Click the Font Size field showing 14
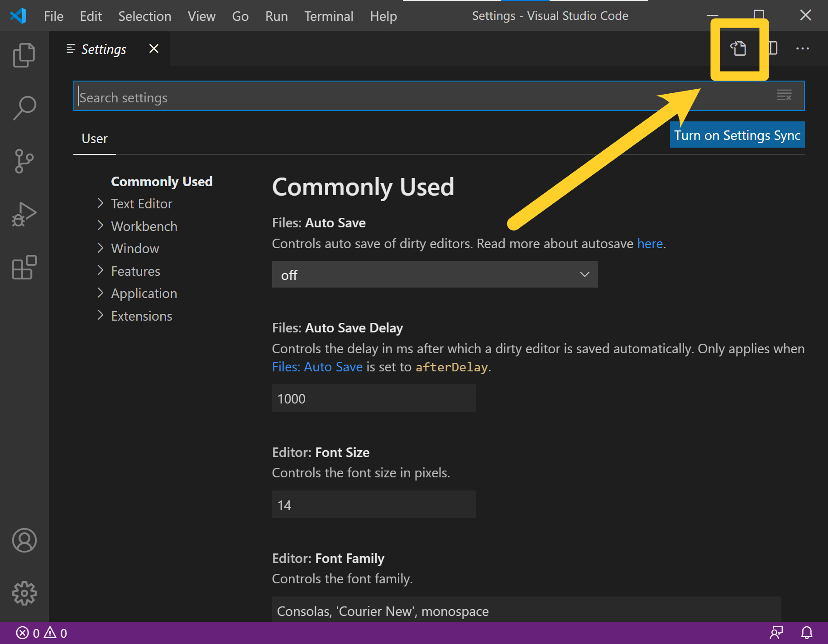The image size is (828, 644). pyautogui.click(x=374, y=505)
